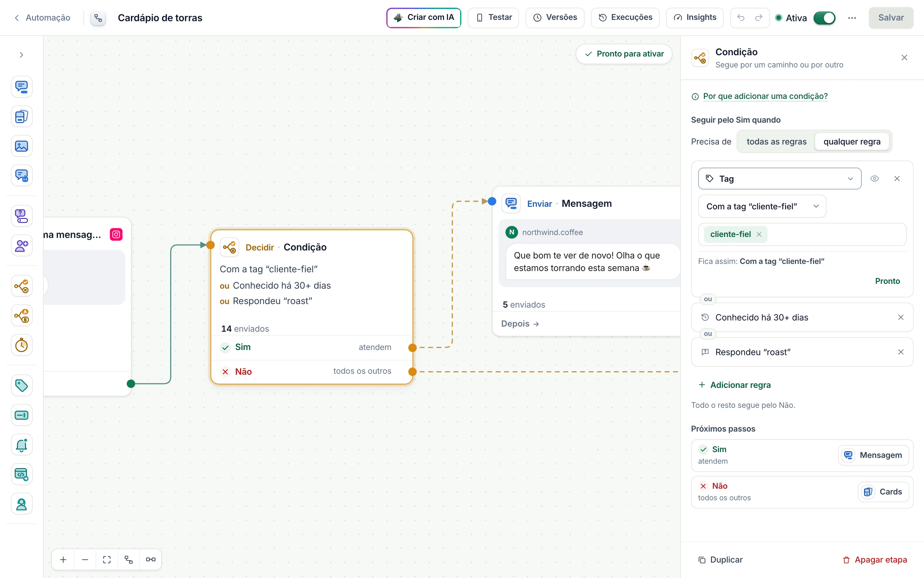Confirm the rule with Pronto

(887, 281)
